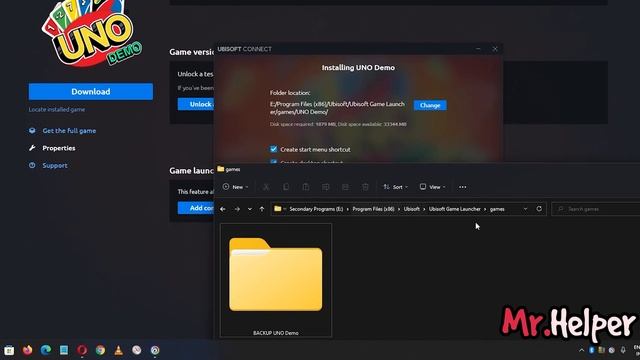
Task: Click the Ubisoft breadcrumb in address bar
Action: point(411,209)
